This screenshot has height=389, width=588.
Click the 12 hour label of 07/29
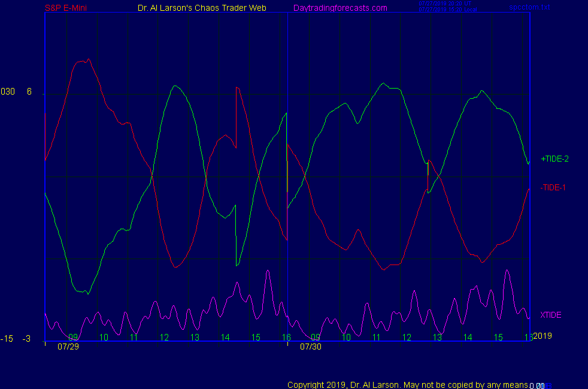pyautogui.click(x=164, y=338)
